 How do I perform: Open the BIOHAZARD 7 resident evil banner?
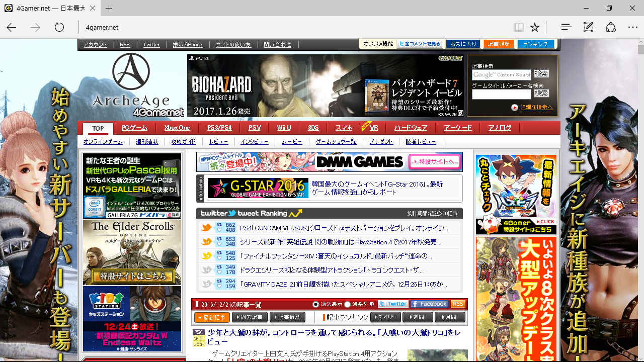point(326,85)
